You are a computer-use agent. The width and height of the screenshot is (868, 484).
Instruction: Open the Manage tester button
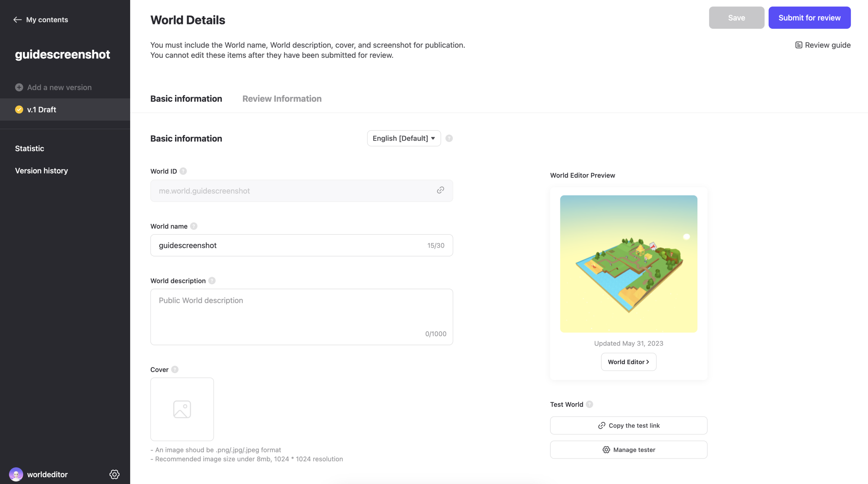click(x=628, y=450)
